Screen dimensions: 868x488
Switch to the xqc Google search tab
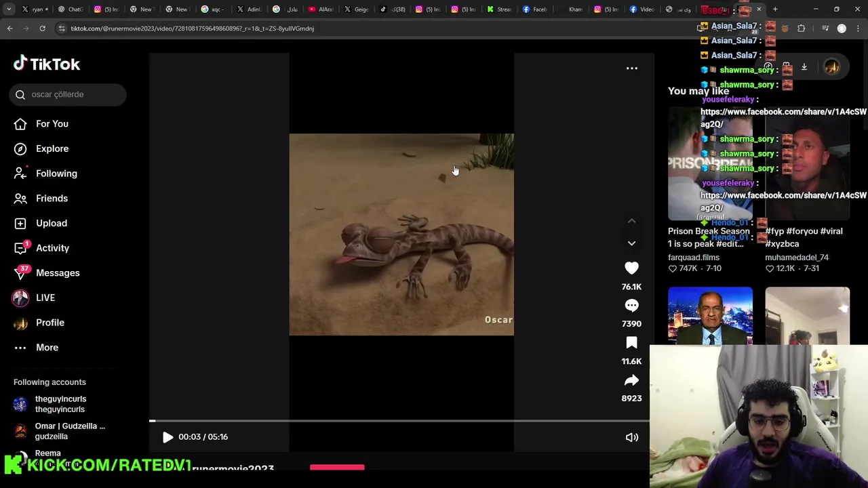click(212, 9)
